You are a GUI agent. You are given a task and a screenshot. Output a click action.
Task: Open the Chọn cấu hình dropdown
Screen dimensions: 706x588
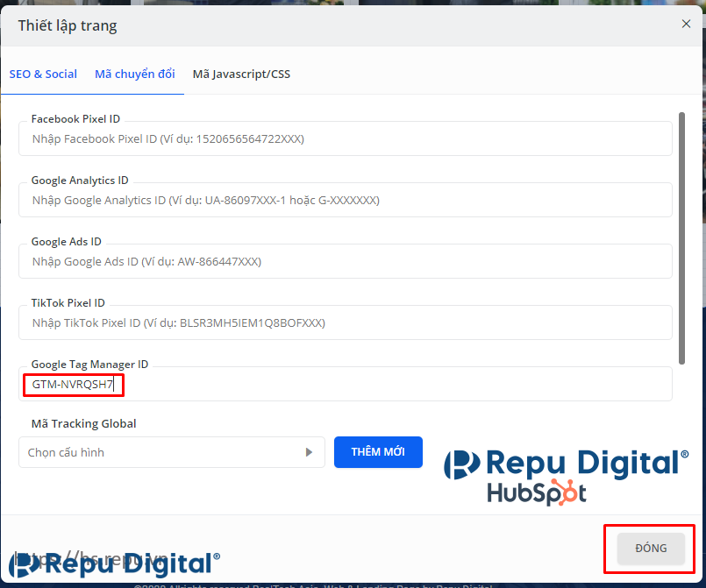point(172,452)
